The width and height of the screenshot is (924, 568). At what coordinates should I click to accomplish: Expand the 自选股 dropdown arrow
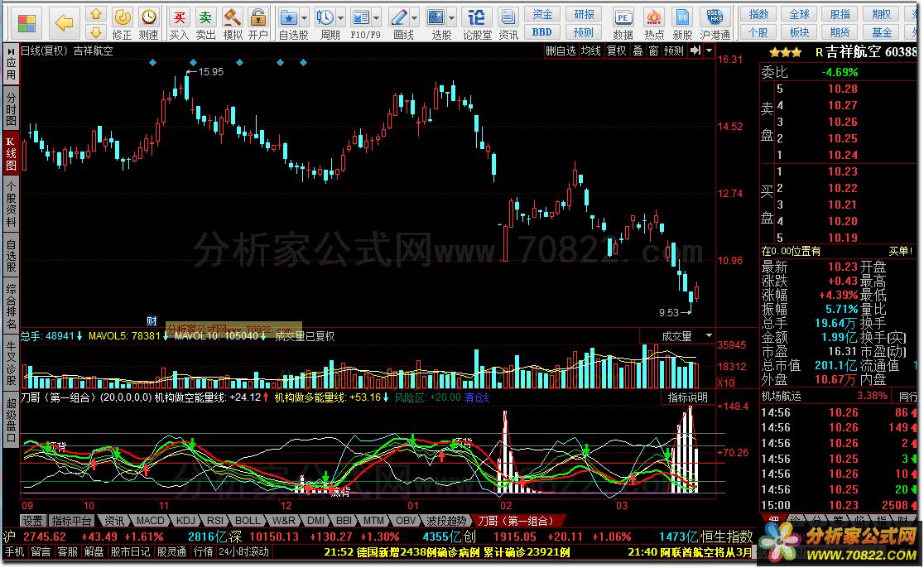coord(305,18)
